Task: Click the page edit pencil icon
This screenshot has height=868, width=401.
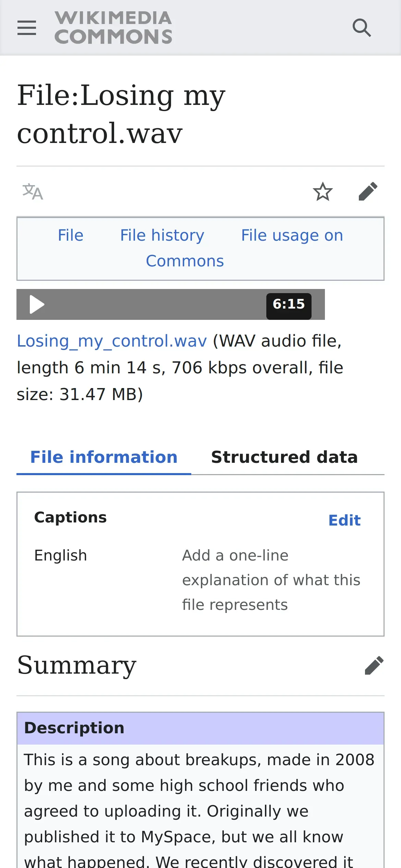Action: (x=368, y=191)
